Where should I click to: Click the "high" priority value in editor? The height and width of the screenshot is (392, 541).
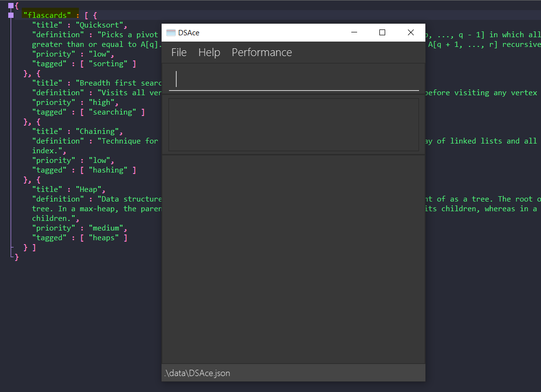point(102,102)
